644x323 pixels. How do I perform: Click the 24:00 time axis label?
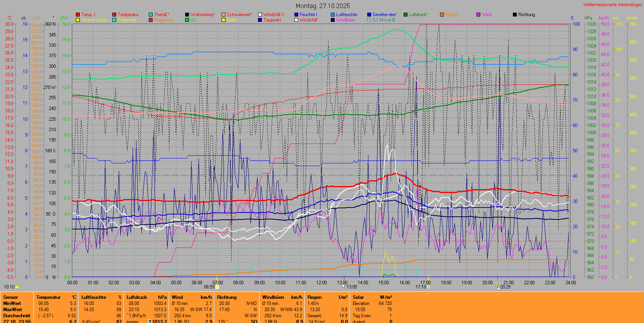tap(570, 283)
